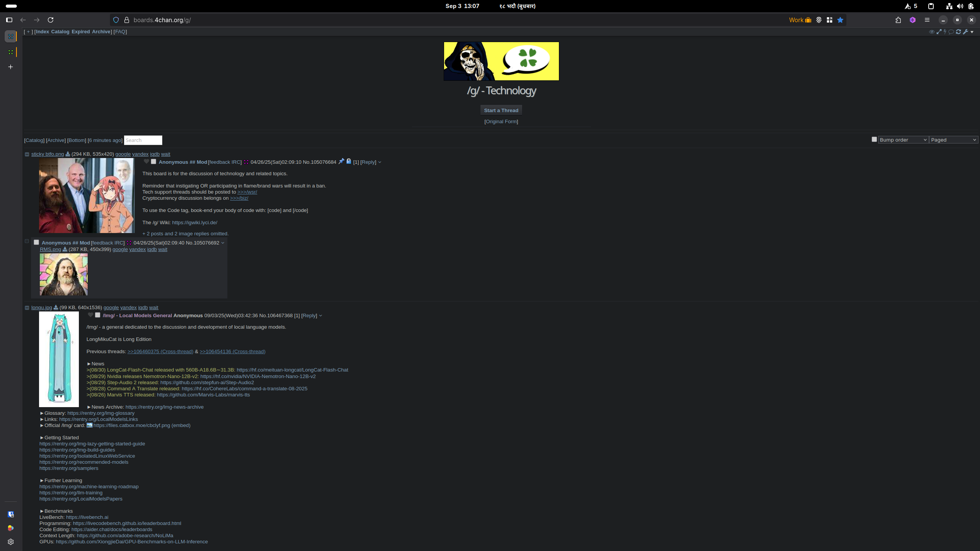Image resolution: width=980 pixels, height=551 pixels.
Task: Toggle checkbox beside Bump order dropdown
Action: [x=874, y=139]
